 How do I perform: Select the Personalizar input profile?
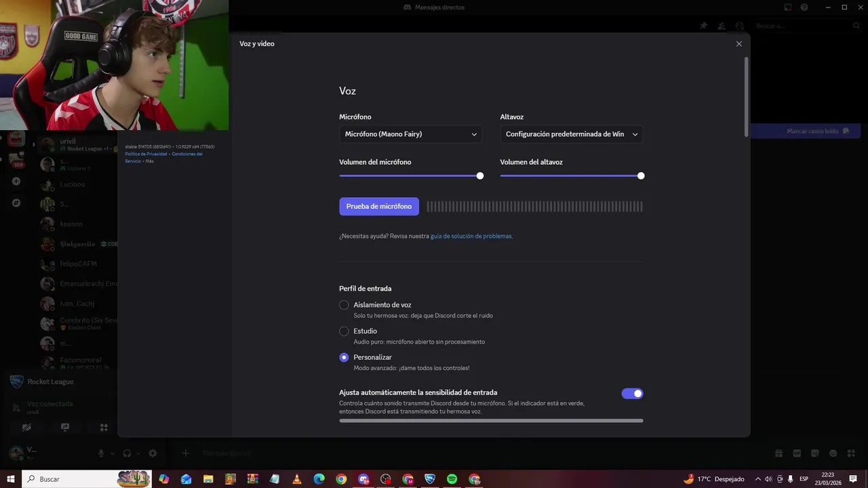[x=344, y=357]
